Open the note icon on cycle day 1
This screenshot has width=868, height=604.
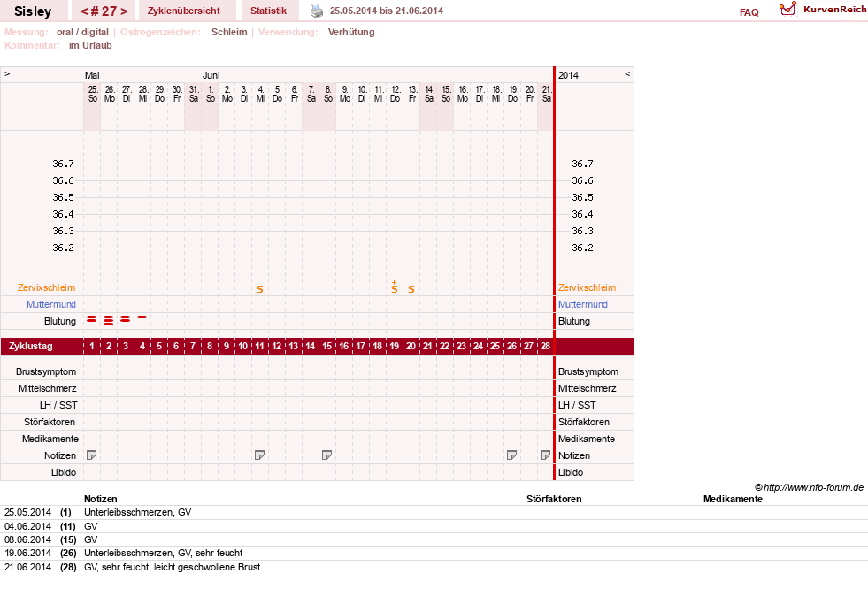(92, 455)
